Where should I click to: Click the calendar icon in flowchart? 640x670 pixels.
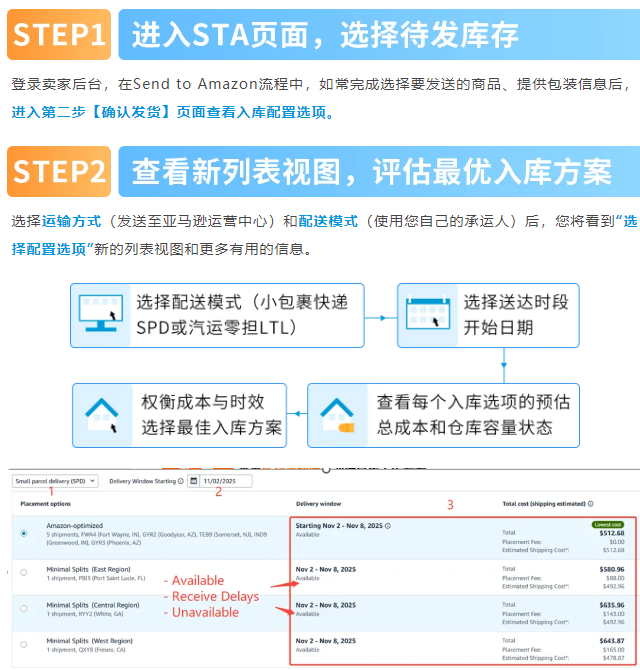[x=428, y=316]
